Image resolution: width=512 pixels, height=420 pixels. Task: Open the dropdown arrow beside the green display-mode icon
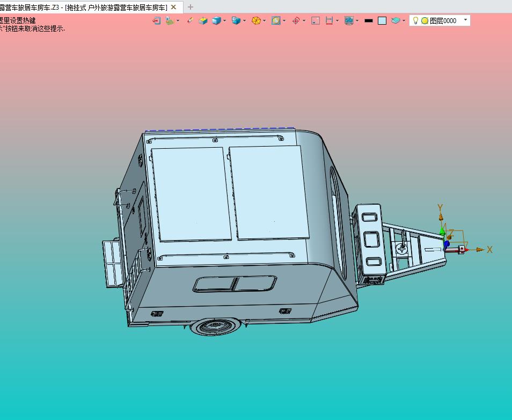tap(178, 21)
